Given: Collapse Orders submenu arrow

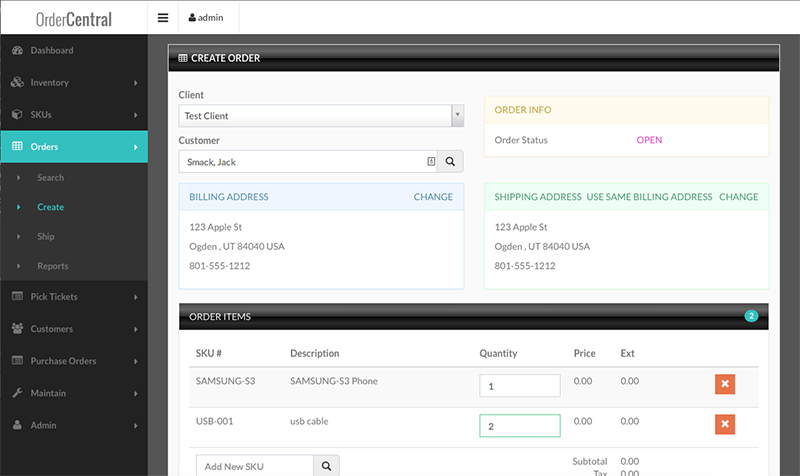Looking at the screenshot, I should pyautogui.click(x=136, y=147).
